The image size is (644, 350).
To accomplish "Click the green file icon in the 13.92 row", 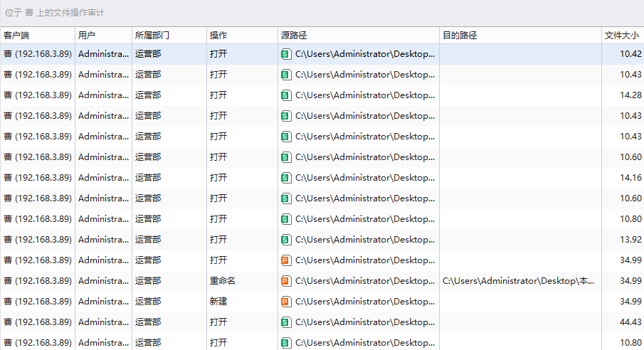I will tap(286, 240).
